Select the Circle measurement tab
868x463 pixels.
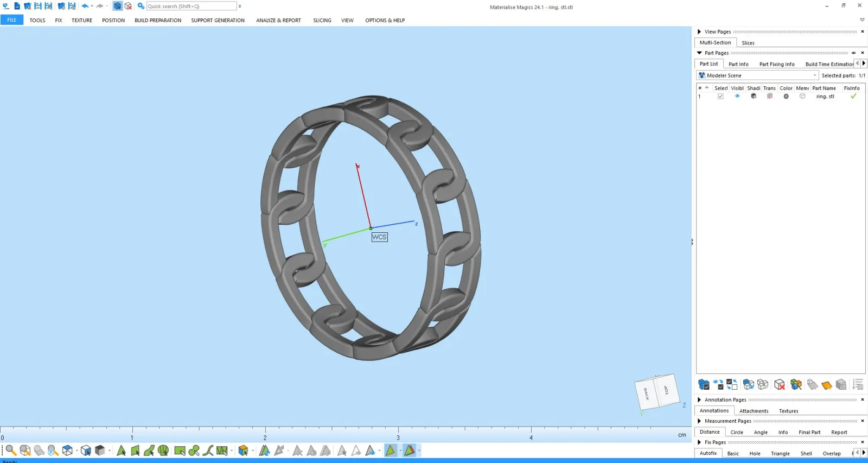click(737, 432)
